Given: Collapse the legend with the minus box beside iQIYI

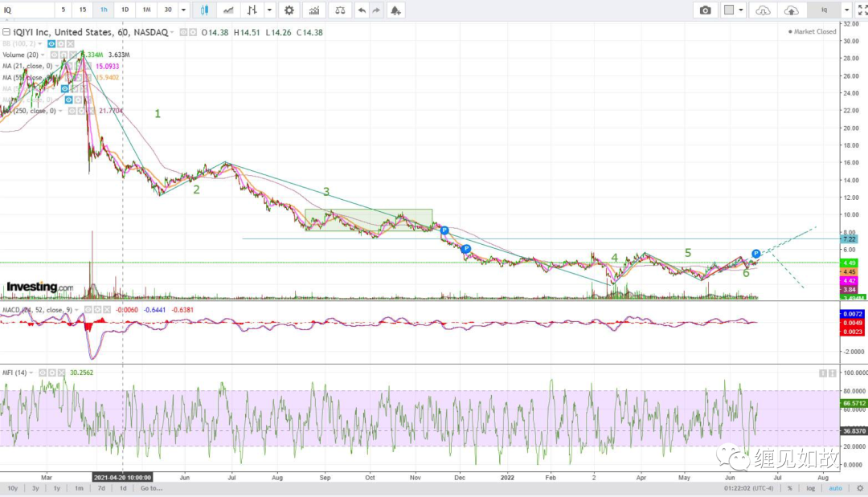Looking at the screenshot, I should pyautogui.click(x=6, y=32).
